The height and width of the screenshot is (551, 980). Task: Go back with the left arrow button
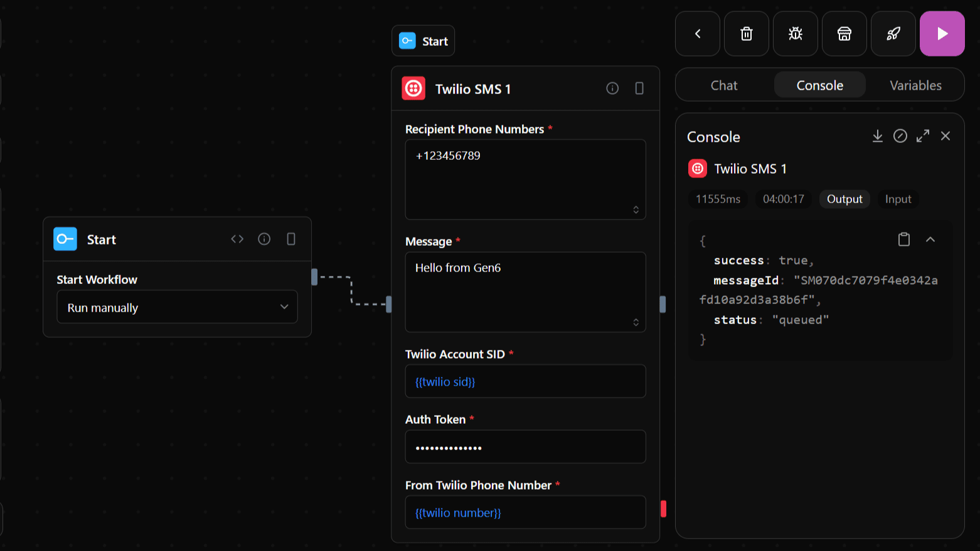(697, 34)
